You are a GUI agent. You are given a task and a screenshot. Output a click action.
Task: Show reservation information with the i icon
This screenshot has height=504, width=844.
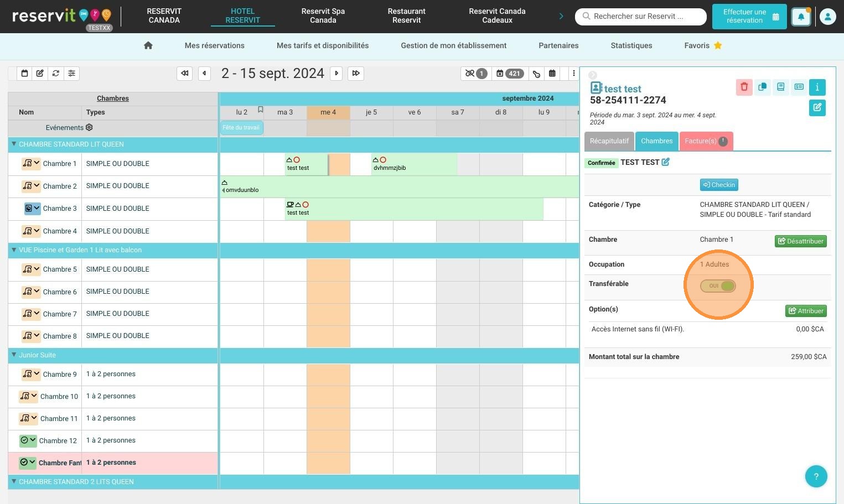pos(817,87)
